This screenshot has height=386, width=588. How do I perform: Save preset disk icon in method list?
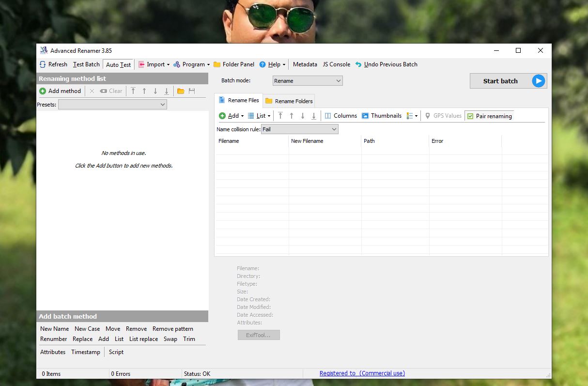pos(192,91)
